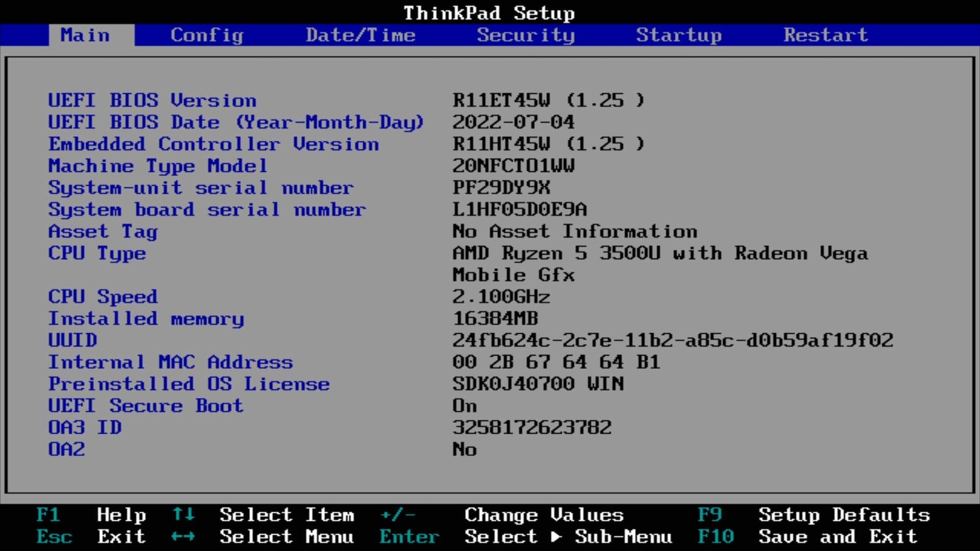Viewport: 980px width, 551px height.
Task: Select the Embedded Controller Version label
Action: tap(214, 144)
